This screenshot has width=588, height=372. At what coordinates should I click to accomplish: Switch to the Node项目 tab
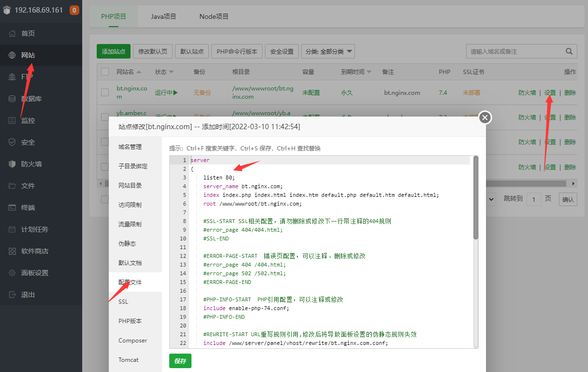coord(214,16)
